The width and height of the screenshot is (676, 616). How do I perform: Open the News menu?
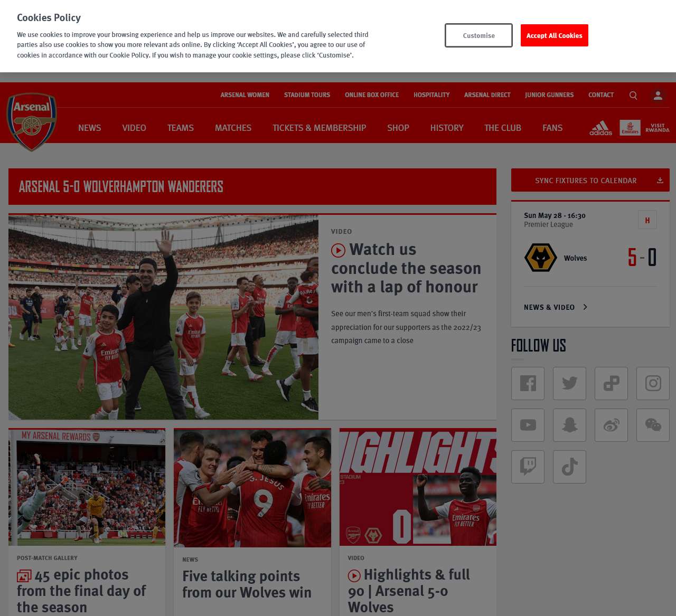(89, 128)
